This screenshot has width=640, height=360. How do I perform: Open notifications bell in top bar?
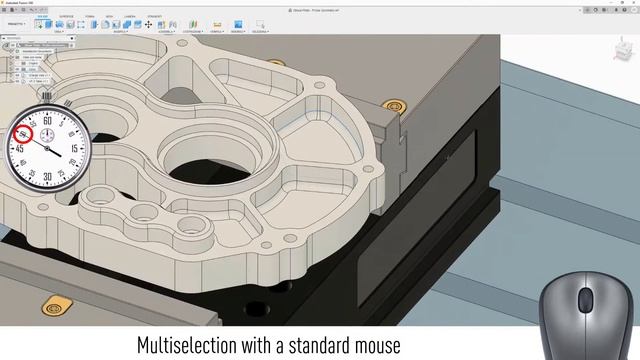click(x=616, y=10)
